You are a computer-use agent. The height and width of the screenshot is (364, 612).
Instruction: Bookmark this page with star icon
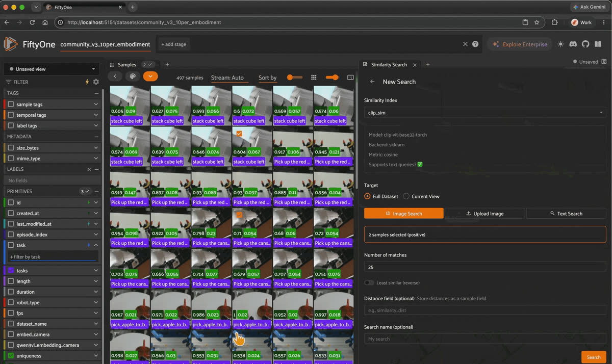537,22
